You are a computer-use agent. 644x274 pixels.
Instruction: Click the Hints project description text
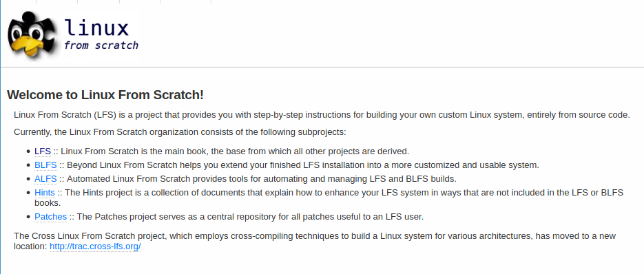click(x=329, y=198)
